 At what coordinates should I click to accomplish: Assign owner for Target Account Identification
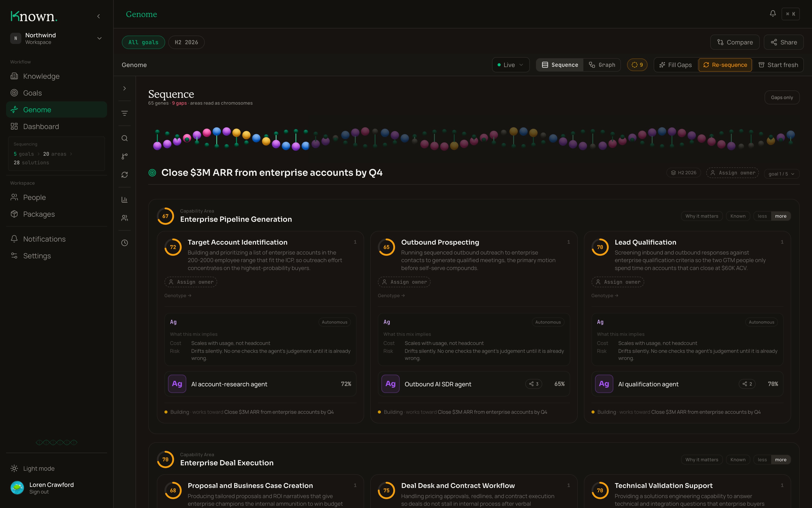(191, 282)
